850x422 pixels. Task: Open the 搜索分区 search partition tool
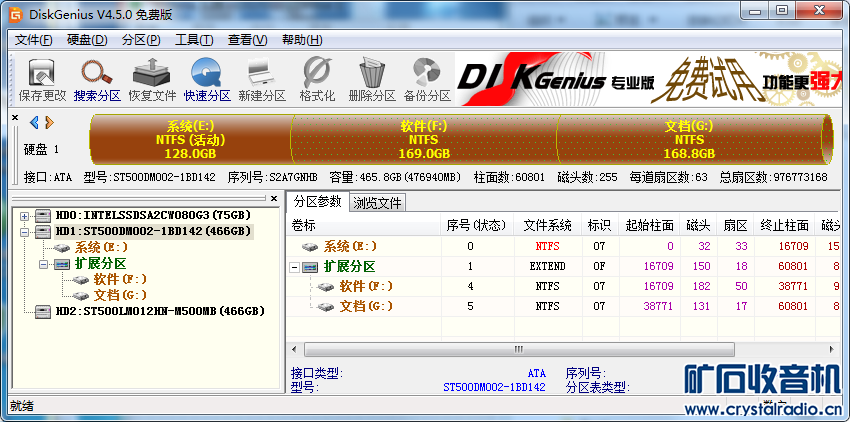click(x=97, y=80)
